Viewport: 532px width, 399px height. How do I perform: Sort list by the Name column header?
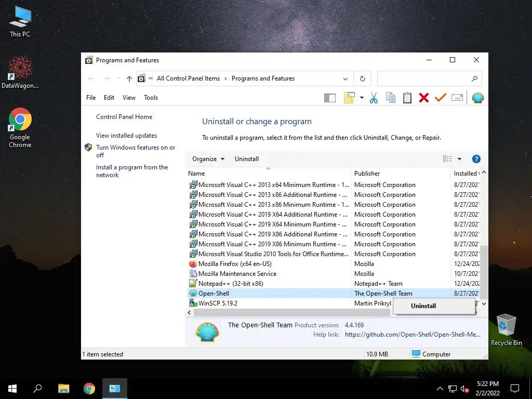(x=268, y=174)
